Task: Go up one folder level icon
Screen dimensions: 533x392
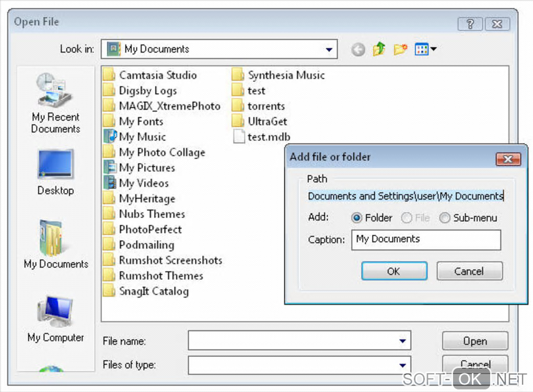Action: [379, 50]
